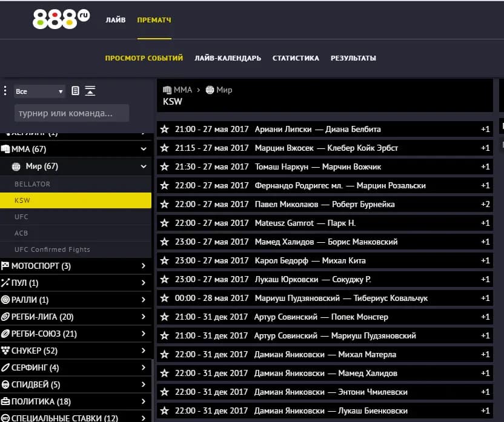Click the ПОЛИТИКА briefcase icon
The height and width of the screenshot is (422, 504).
coord(5,401)
